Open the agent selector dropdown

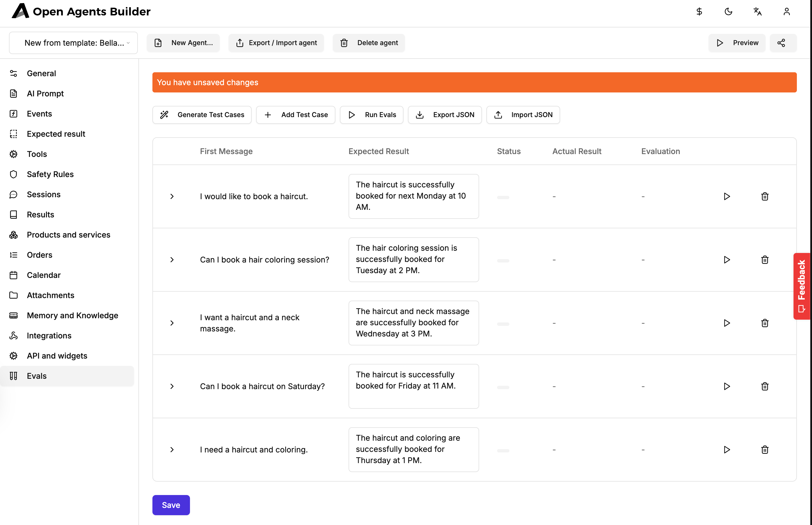[x=73, y=43]
